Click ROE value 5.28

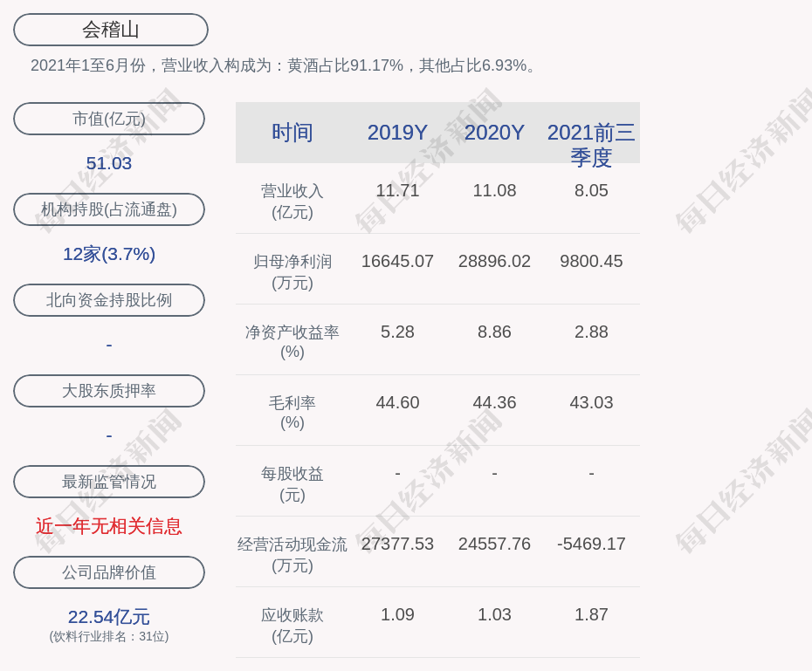coord(398,332)
